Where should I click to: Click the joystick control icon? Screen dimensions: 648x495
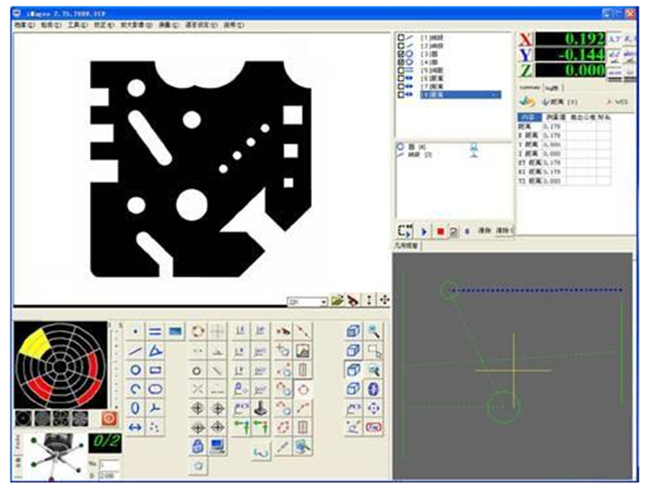pyautogui.click(x=261, y=407)
